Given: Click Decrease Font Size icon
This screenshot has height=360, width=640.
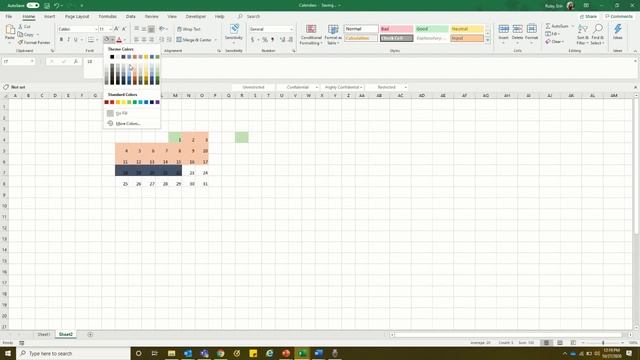Looking at the screenshot, I should [x=124, y=29].
